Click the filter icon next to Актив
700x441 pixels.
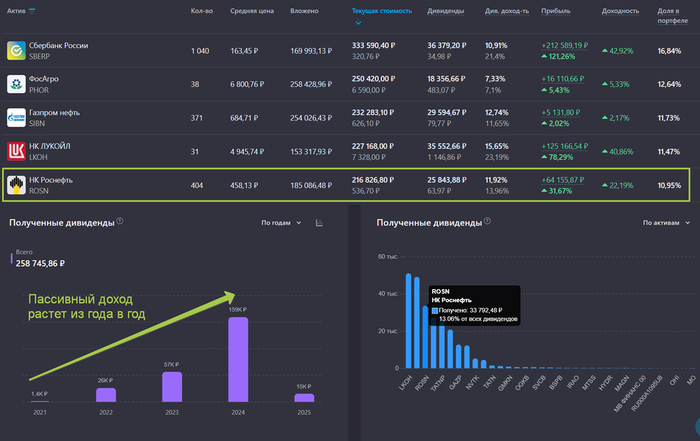click(x=32, y=11)
